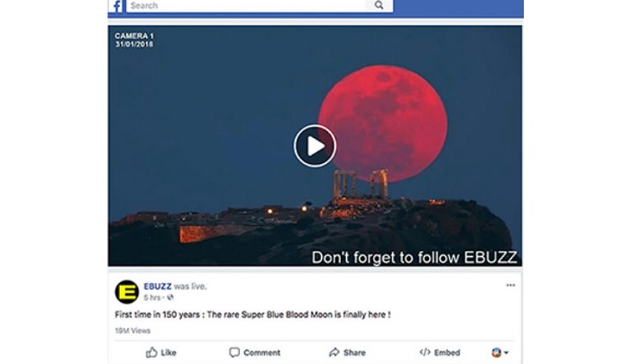Click the thumbs-up Like icon
Screen dimensions: 631x364
(151, 352)
